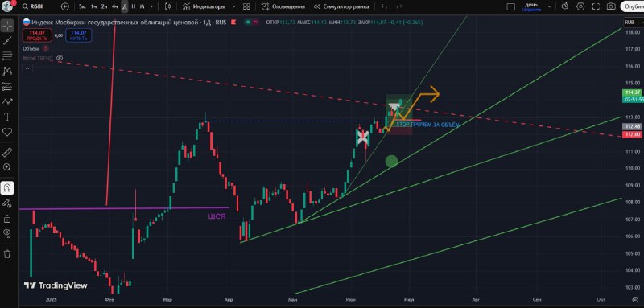Add a symbol to compare with plus icon
This screenshot has width=644, height=308.
click(65, 6)
